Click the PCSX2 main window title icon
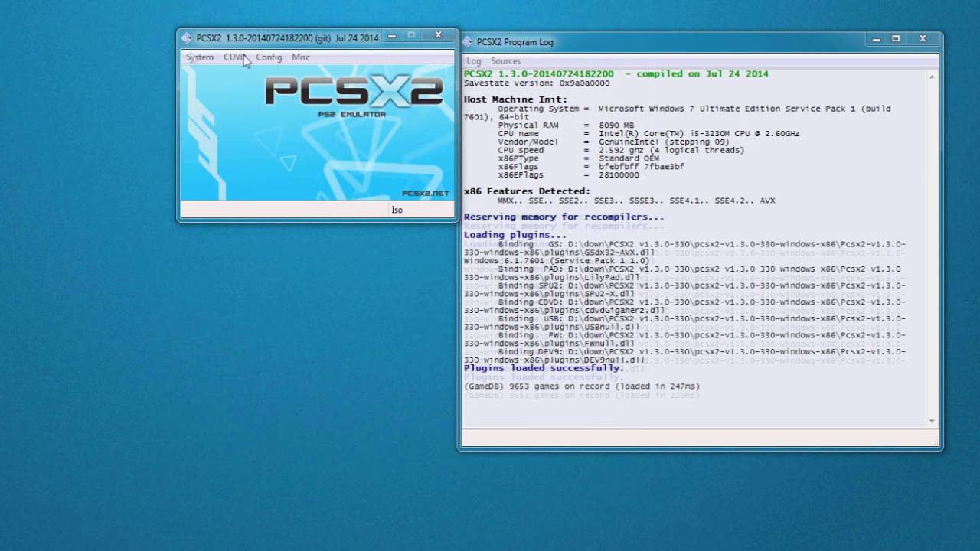The height and width of the screenshot is (551, 980). point(187,37)
